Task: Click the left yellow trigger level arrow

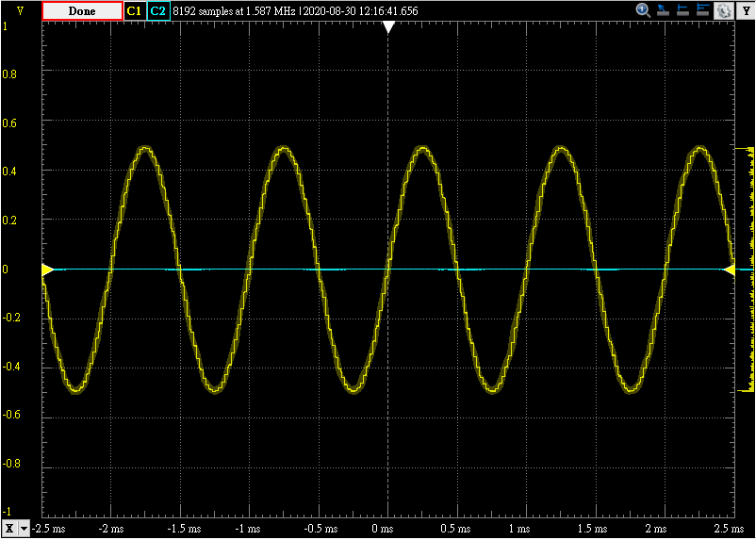Action: coord(48,270)
